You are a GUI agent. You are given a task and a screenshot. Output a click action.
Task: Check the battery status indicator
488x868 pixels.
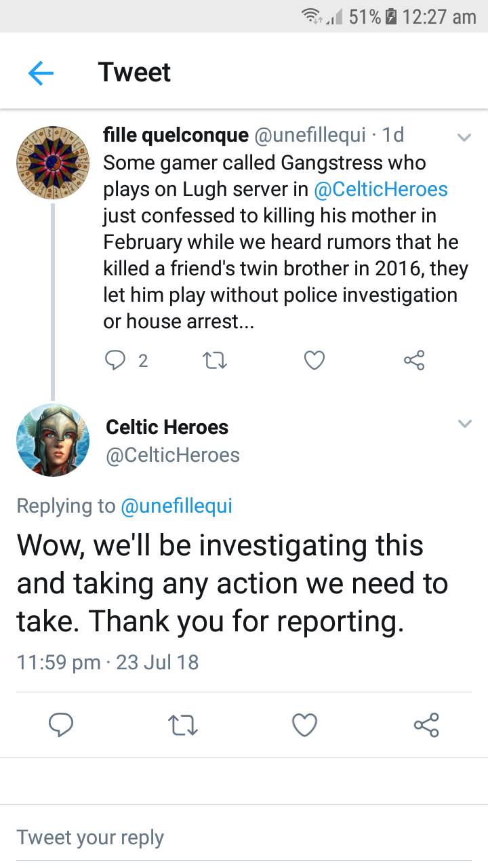click(389, 16)
